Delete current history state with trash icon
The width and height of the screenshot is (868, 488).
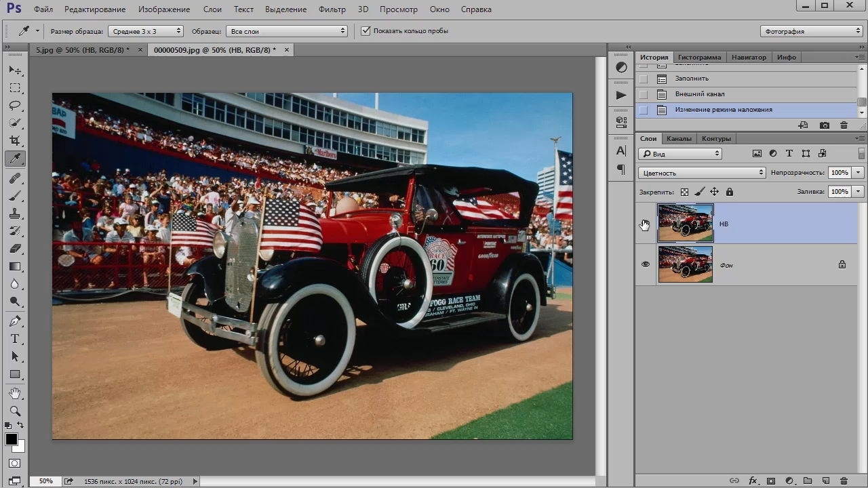pos(844,125)
